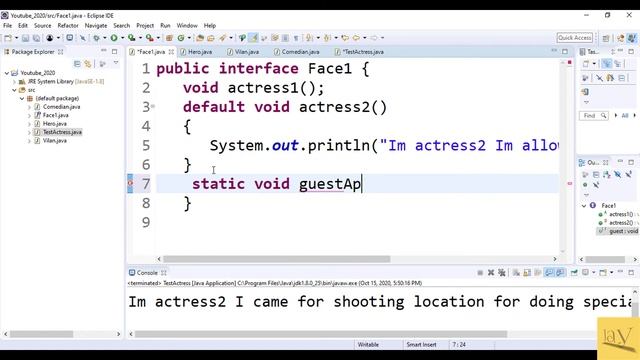Click Clear Console icon

click(x=516, y=273)
